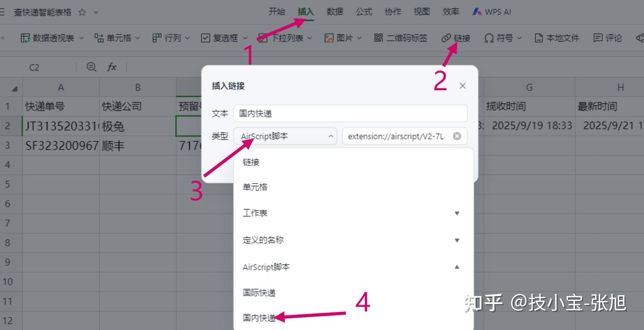The width and height of the screenshot is (644, 330).
Task: Select the 揽收时间 header cell
Action: (529, 106)
